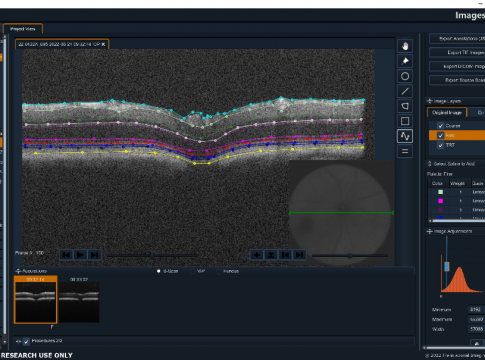Image resolution: width=485 pixels, height=360 pixels.
Task: Choose the circle drawing tool
Action: 405,76
